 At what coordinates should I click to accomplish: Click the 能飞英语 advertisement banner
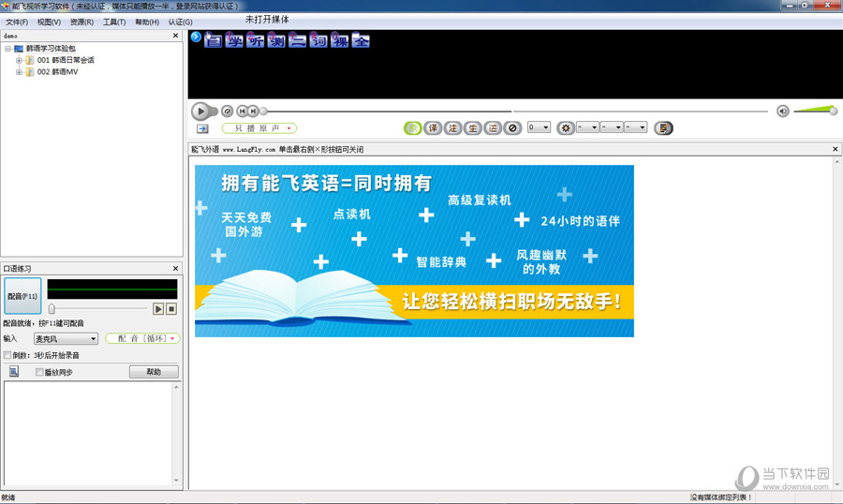414,251
